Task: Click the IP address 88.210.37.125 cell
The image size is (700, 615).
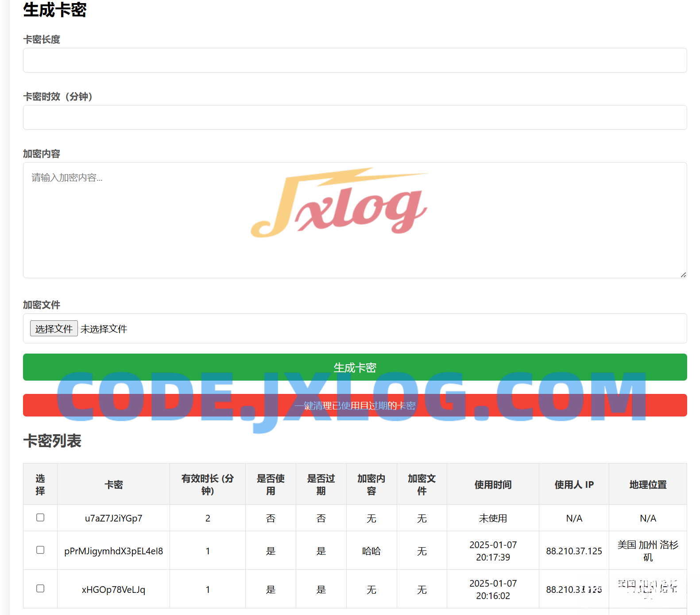Action: 574,551
